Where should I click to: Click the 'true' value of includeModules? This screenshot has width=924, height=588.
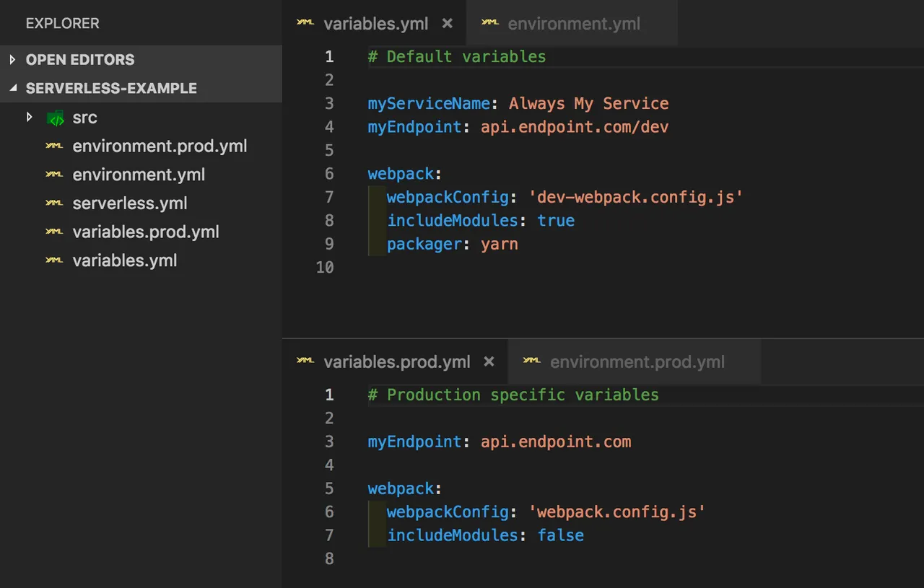coord(556,221)
